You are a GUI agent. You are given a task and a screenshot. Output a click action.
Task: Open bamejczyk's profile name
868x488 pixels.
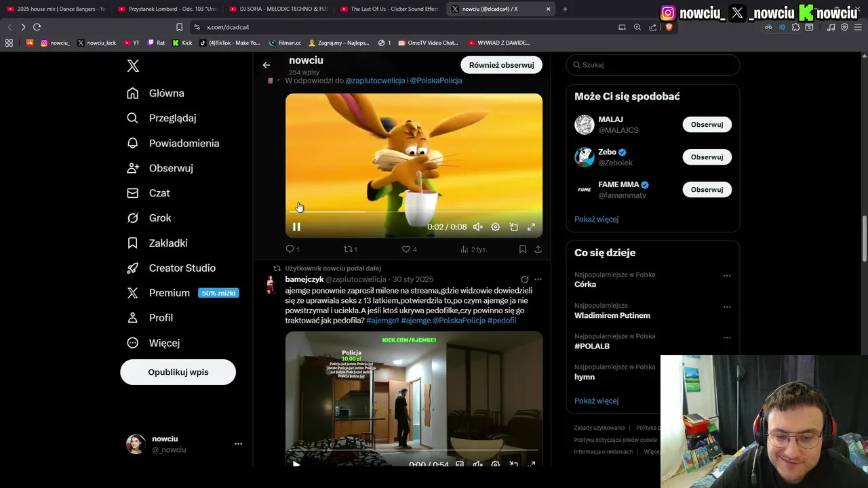[x=304, y=279]
